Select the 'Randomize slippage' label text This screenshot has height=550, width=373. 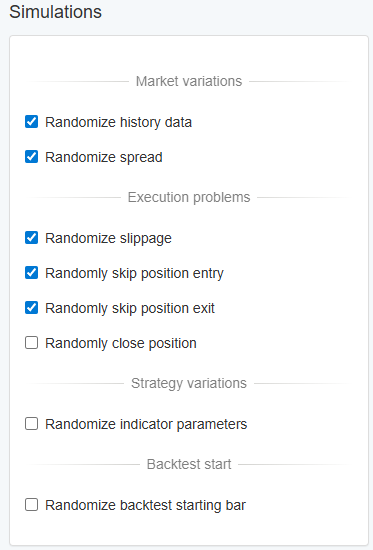click(108, 239)
